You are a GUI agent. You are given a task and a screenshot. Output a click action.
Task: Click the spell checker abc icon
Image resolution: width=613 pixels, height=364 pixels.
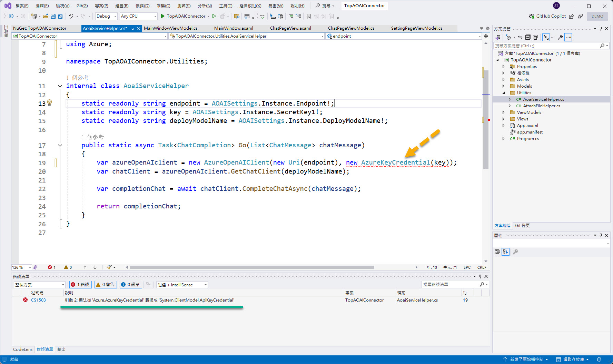pos(263,16)
